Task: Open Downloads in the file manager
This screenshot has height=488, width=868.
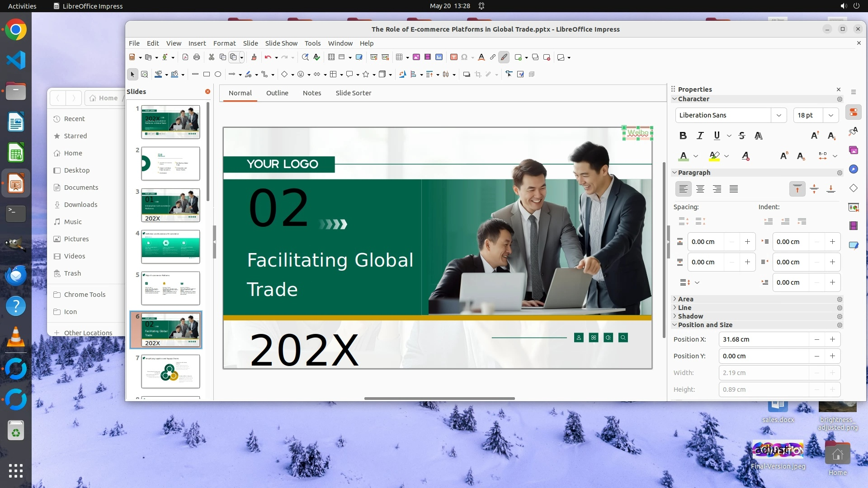Action: (x=80, y=204)
